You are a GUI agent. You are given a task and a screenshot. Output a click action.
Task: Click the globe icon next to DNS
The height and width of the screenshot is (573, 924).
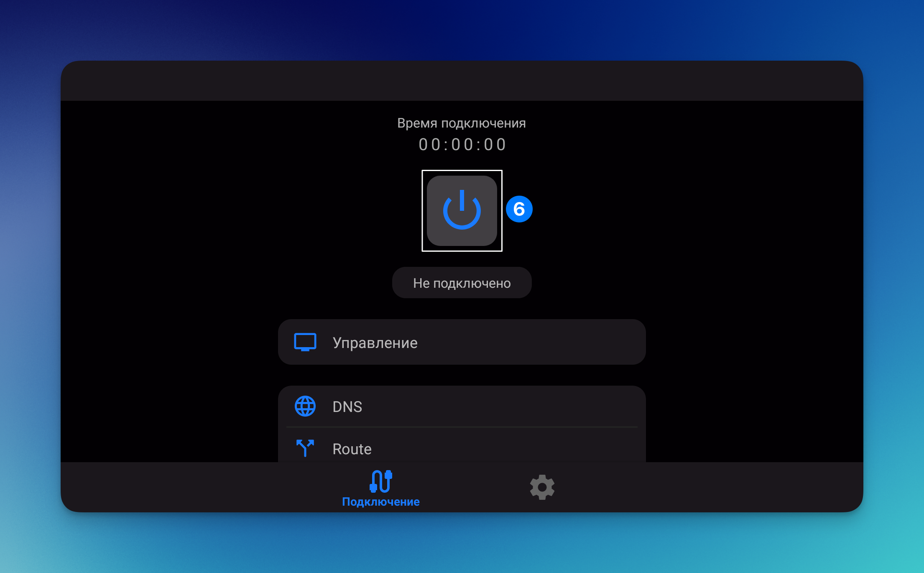(x=305, y=406)
